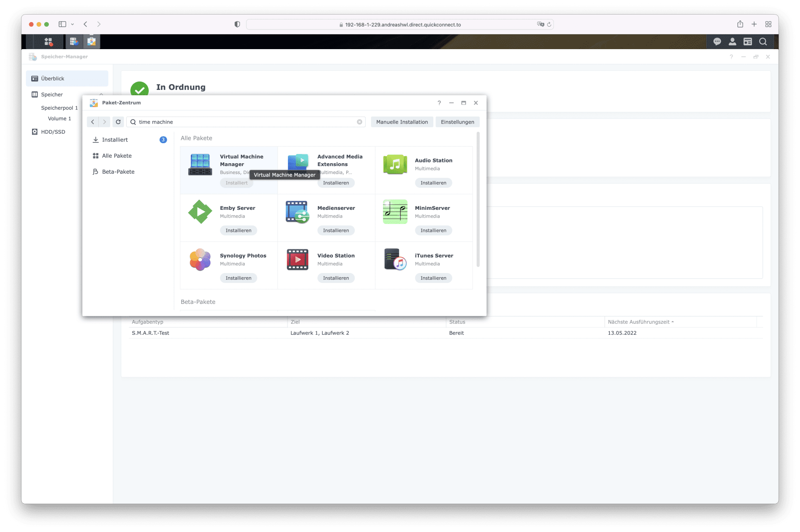Open the user account options icon

tap(732, 42)
